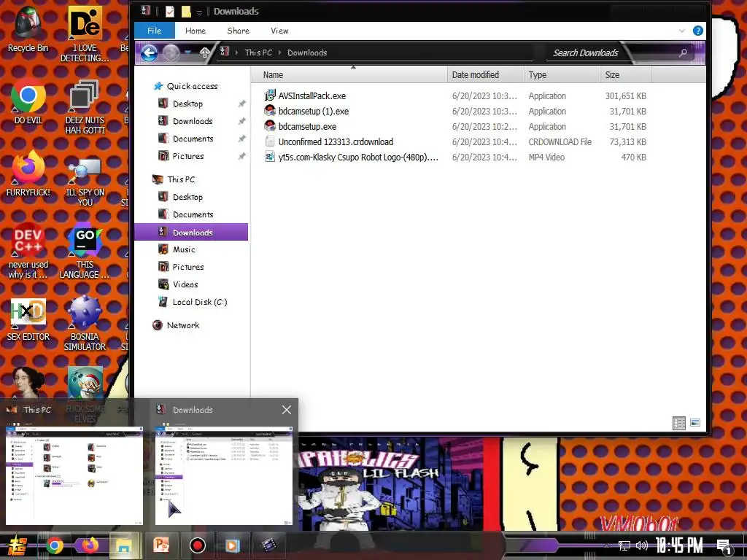The image size is (747, 560).
Task: Click the MP4 video file icon
Action: point(270,157)
